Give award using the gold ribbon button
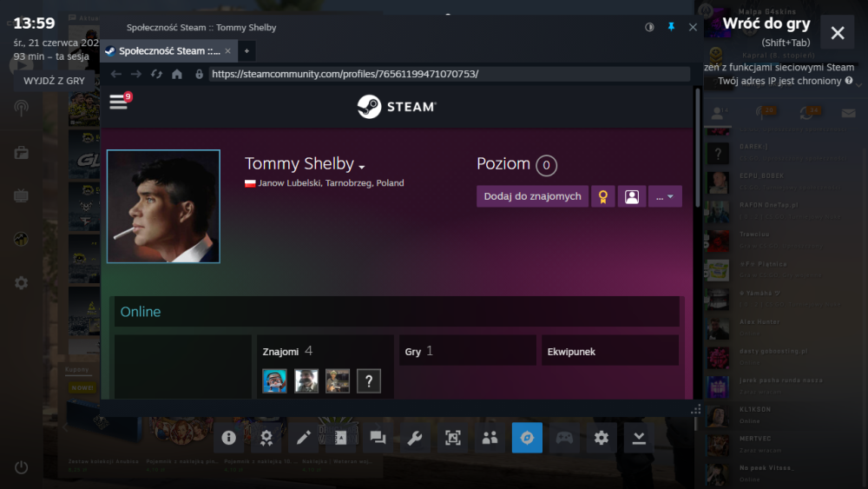Viewport: 868px width, 489px height. pos(603,196)
